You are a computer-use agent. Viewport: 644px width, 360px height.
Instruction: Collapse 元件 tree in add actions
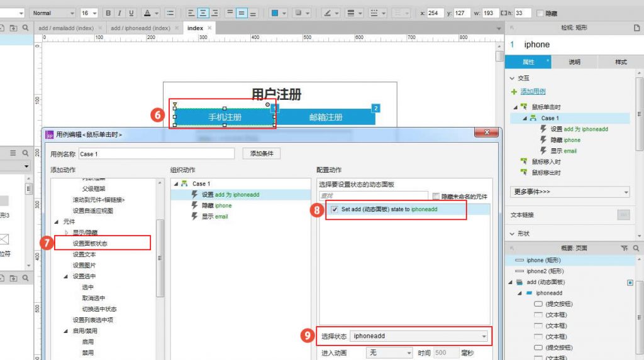point(56,222)
